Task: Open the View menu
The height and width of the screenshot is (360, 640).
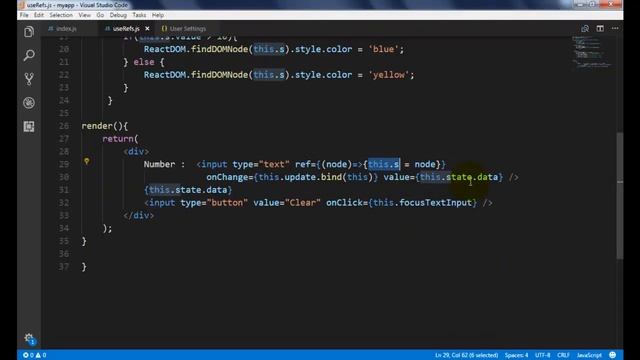Action: click(x=84, y=15)
